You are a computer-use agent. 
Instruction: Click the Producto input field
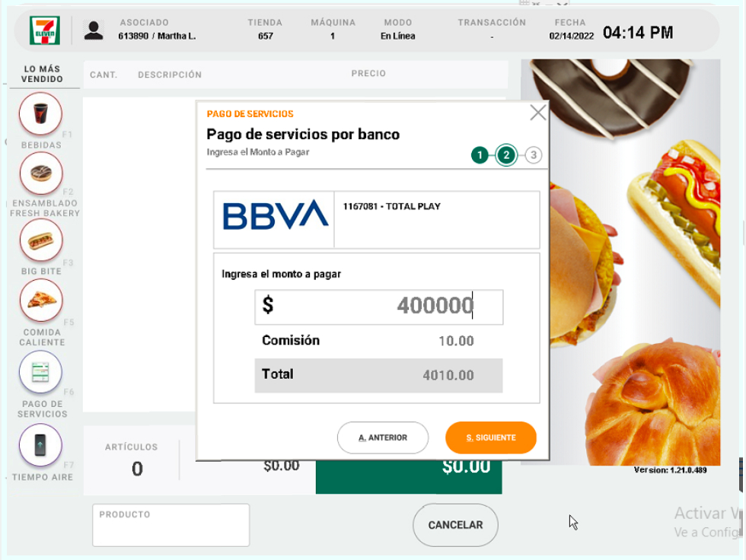point(171,525)
